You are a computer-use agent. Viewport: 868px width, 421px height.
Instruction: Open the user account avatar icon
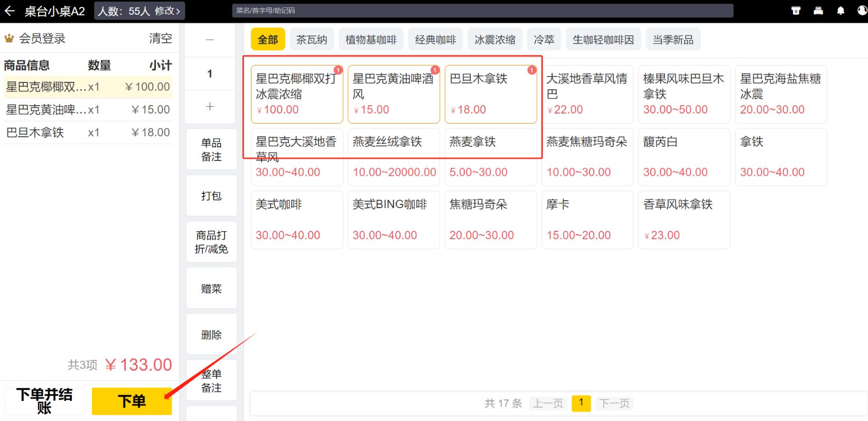tap(862, 11)
